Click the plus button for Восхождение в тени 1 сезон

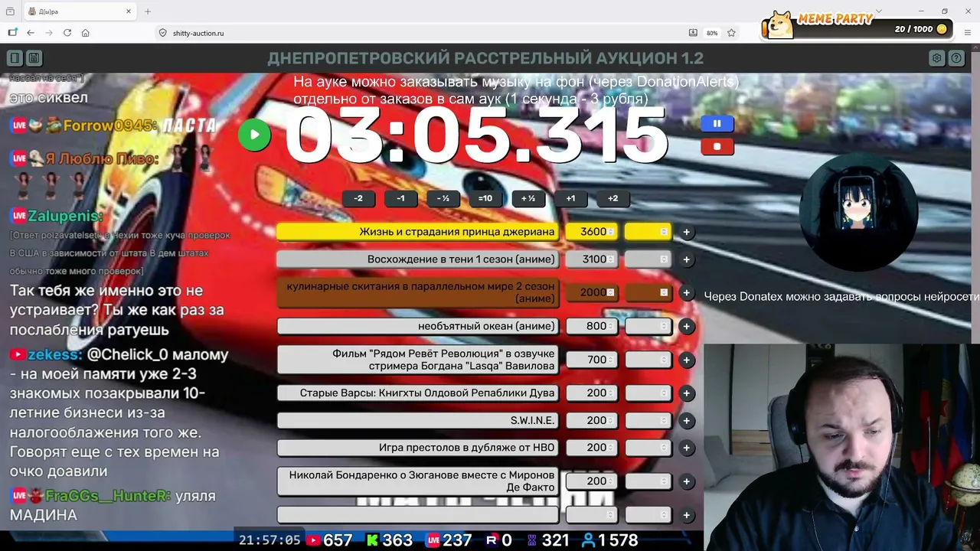coord(686,259)
